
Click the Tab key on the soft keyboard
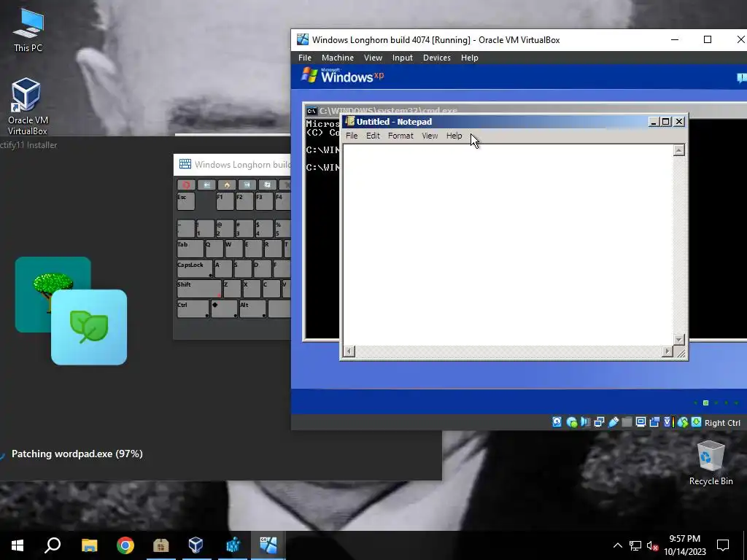[190, 249]
